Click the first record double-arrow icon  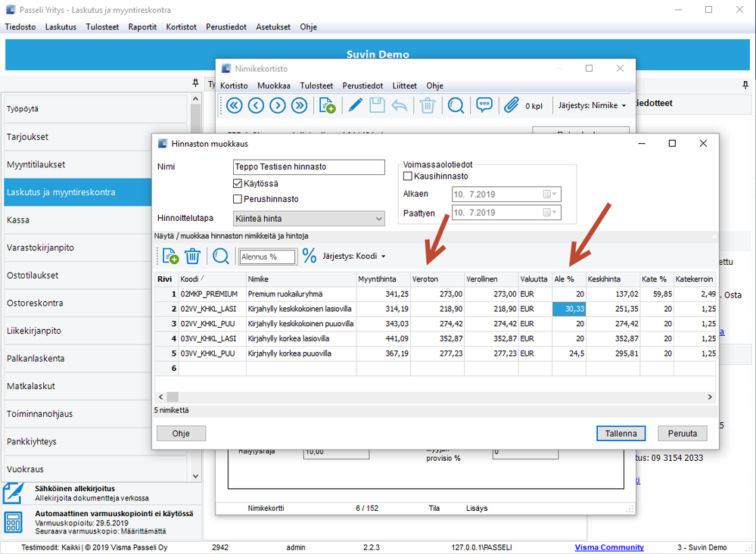click(x=234, y=105)
